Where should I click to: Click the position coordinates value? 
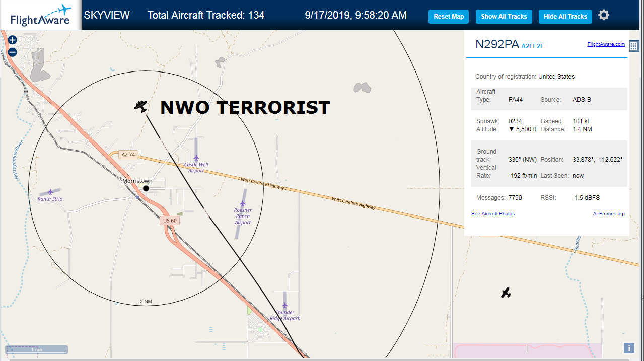[x=598, y=160]
